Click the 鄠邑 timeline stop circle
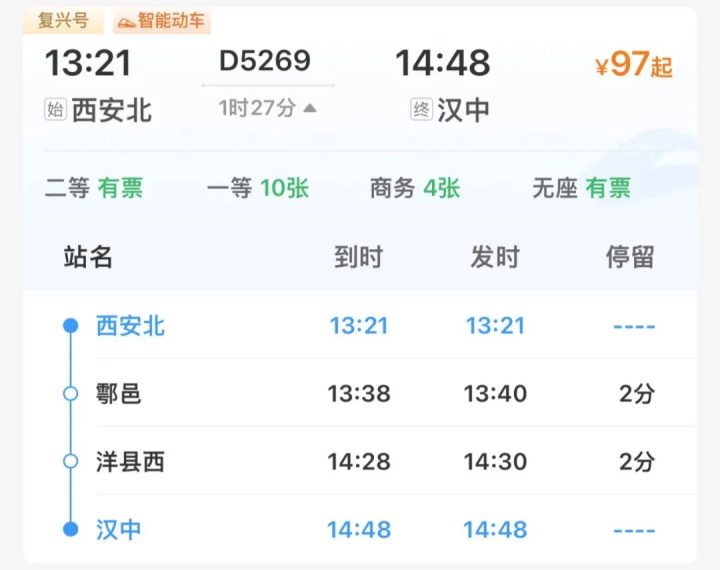The width and height of the screenshot is (720, 570). point(70,393)
